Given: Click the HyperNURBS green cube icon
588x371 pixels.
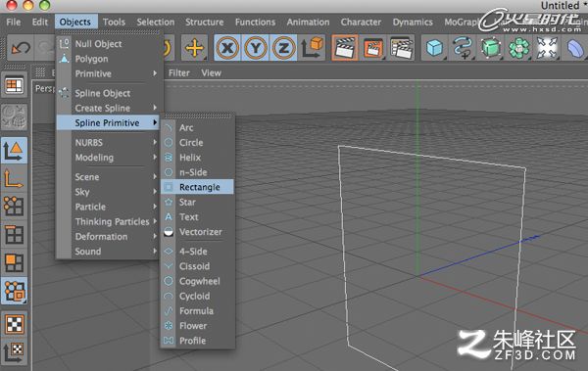Looking at the screenshot, I should tap(491, 48).
